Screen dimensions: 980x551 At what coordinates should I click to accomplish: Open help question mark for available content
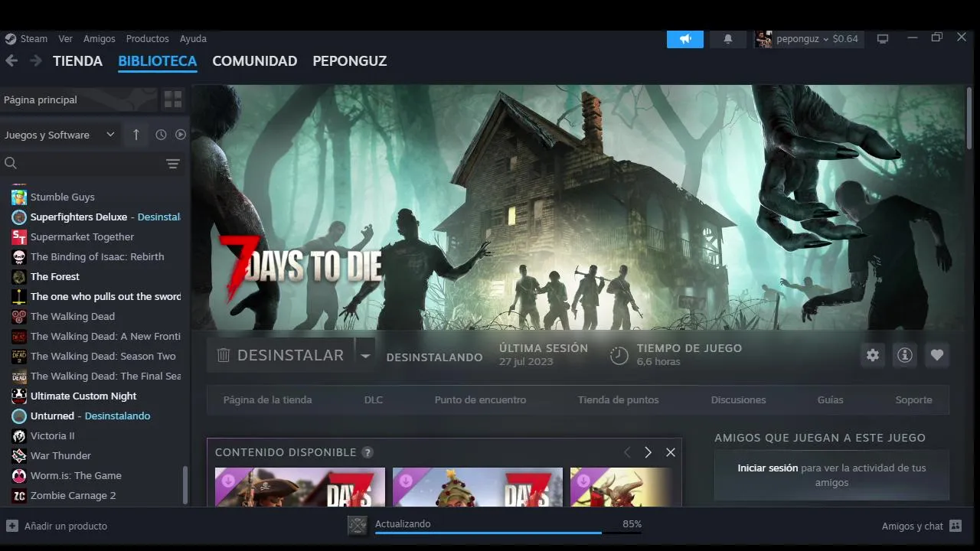click(367, 452)
